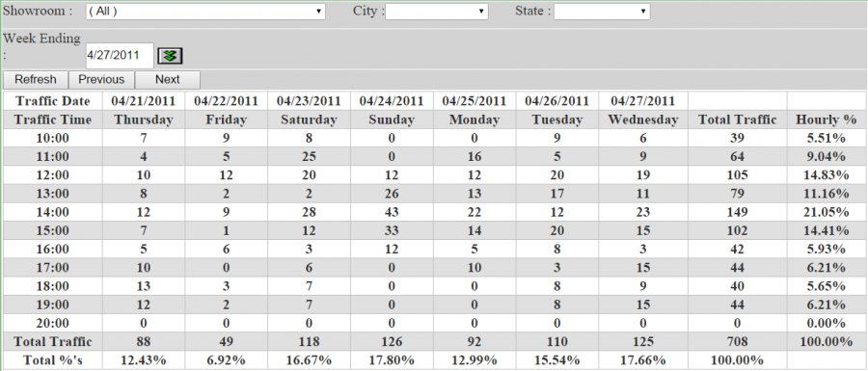Select the 13:00 time row label
The height and width of the screenshot is (371, 868).
(x=53, y=194)
